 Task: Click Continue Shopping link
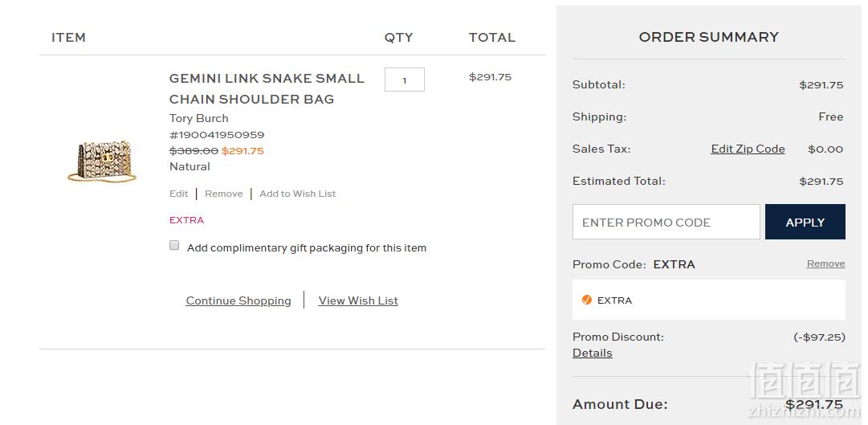point(238,300)
